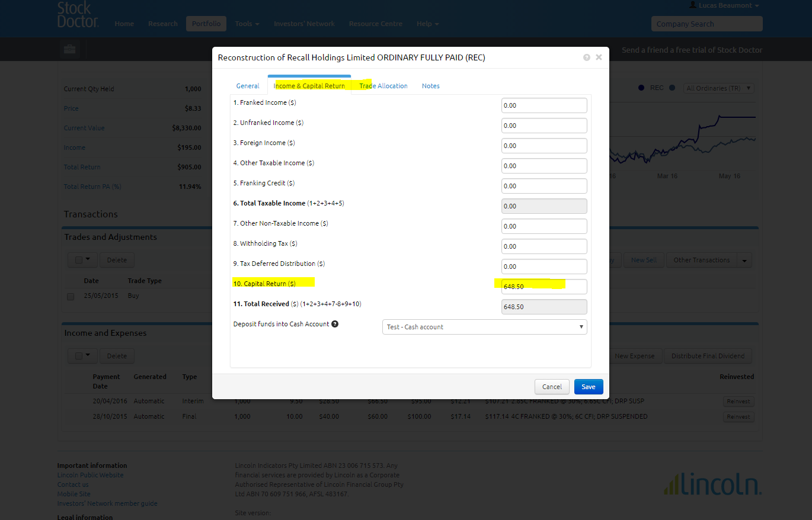Click the Franking Credit input field
812x520 pixels.
(x=544, y=186)
